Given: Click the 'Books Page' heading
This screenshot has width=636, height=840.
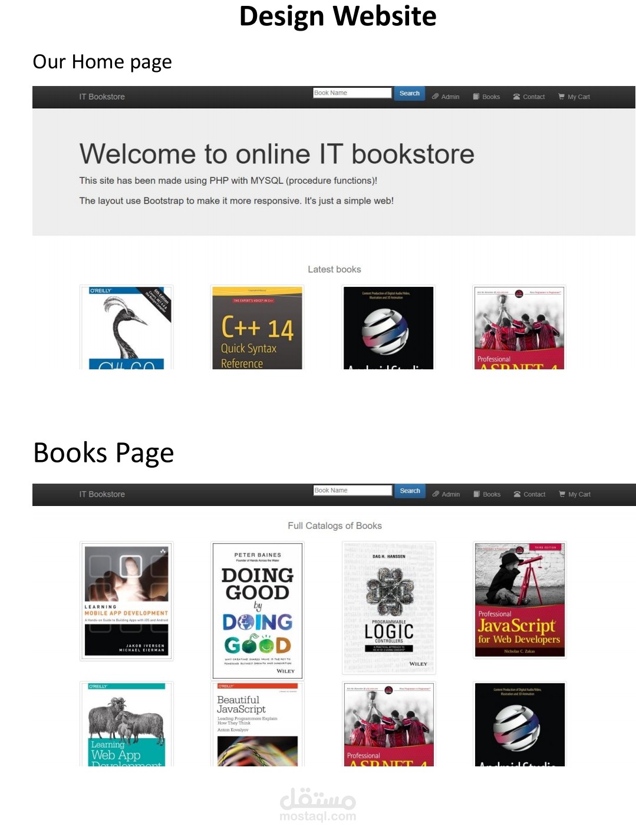Looking at the screenshot, I should pyautogui.click(x=104, y=453).
